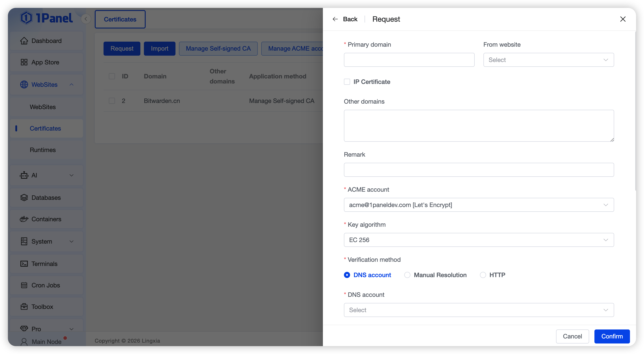Click the Cancel button
Image resolution: width=644 pixels, height=354 pixels.
572,336
